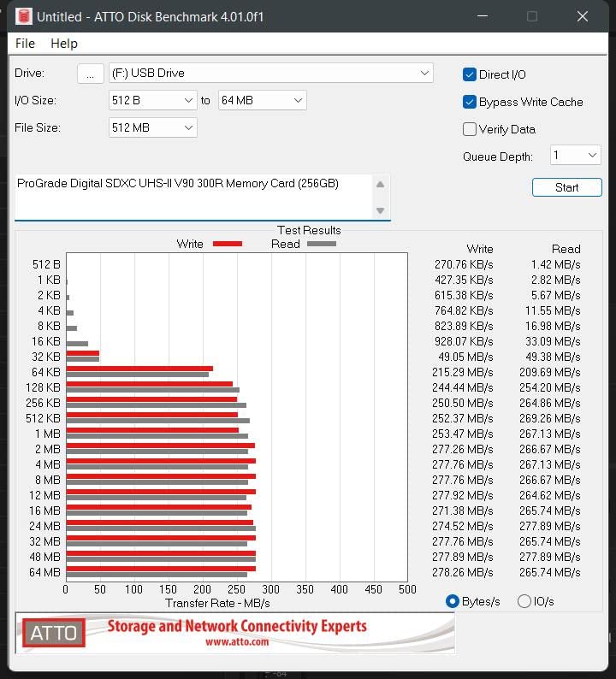Click the 33.09 MB/s read value
616x679 pixels.
pyautogui.click(x=553, y=342)
